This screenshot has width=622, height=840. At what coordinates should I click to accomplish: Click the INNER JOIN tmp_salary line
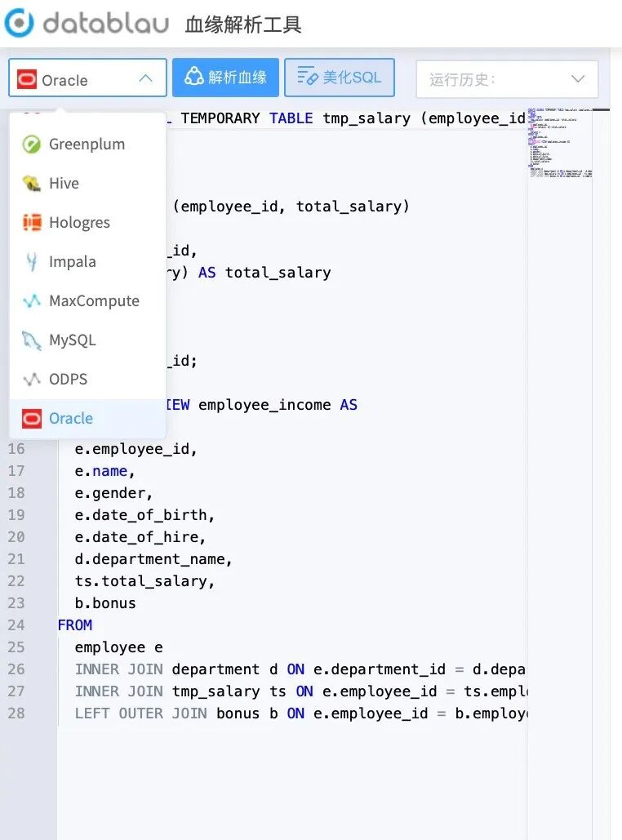301,691
